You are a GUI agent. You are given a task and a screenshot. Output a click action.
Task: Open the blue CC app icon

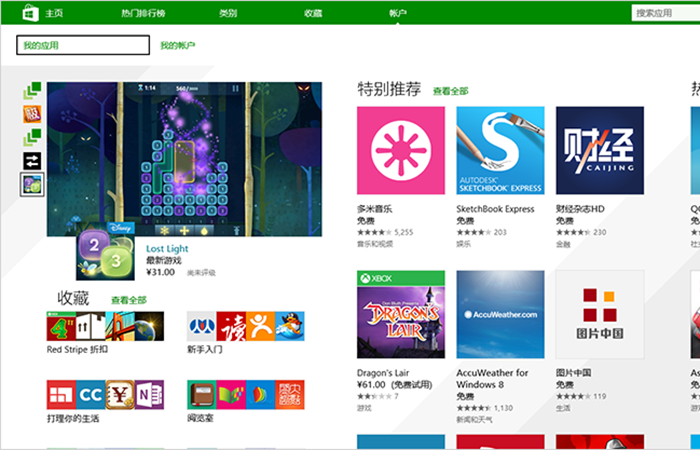[91, 395]
